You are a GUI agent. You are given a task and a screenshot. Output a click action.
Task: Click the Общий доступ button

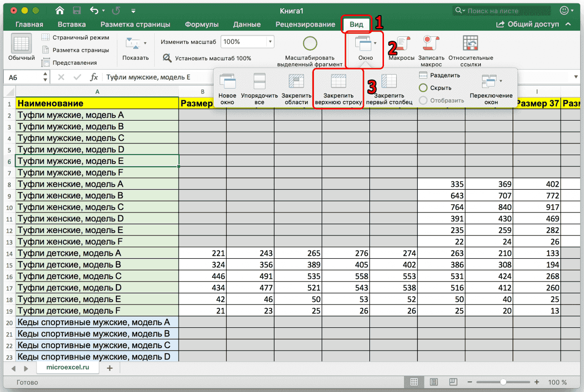tap(534, 23)
